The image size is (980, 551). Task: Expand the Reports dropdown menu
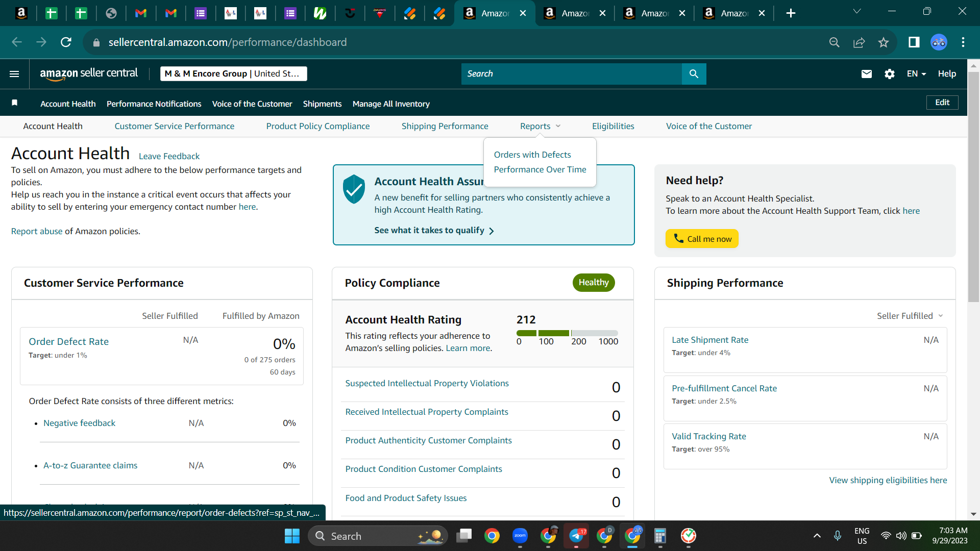click(540, 126)
